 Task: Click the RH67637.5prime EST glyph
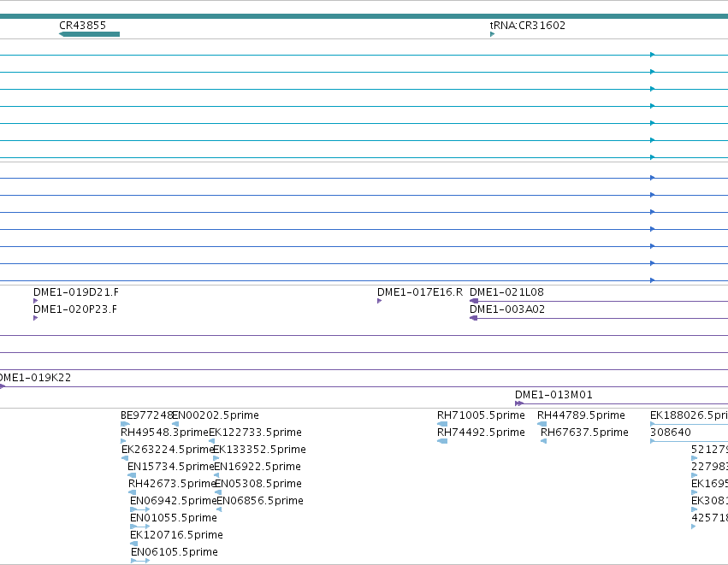(x=544, y=441)
